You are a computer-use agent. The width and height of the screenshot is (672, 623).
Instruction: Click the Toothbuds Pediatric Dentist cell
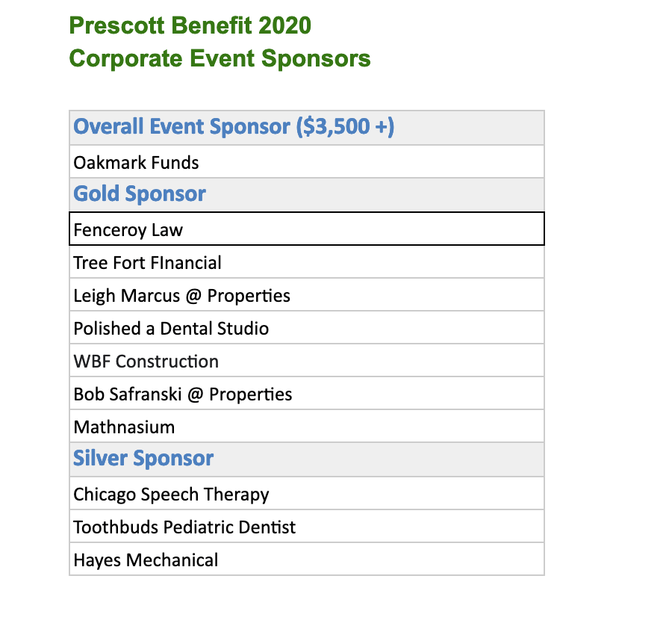tap(306, 527)
